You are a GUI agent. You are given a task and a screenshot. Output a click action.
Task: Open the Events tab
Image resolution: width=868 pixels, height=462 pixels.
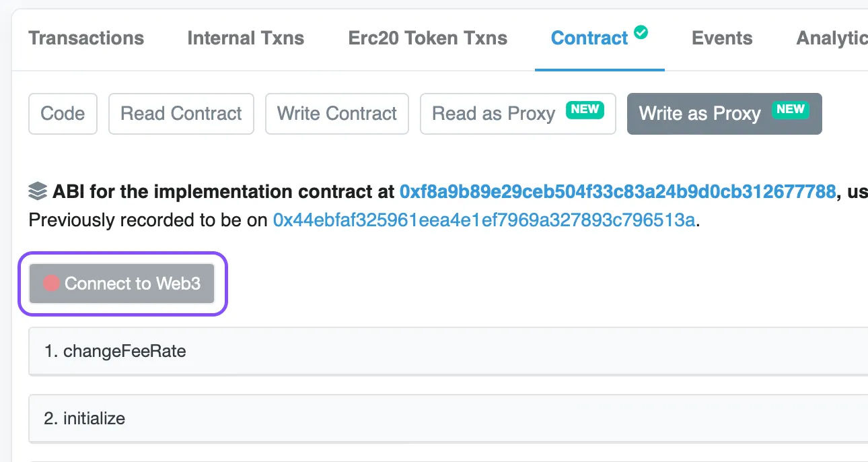[722, 38]
